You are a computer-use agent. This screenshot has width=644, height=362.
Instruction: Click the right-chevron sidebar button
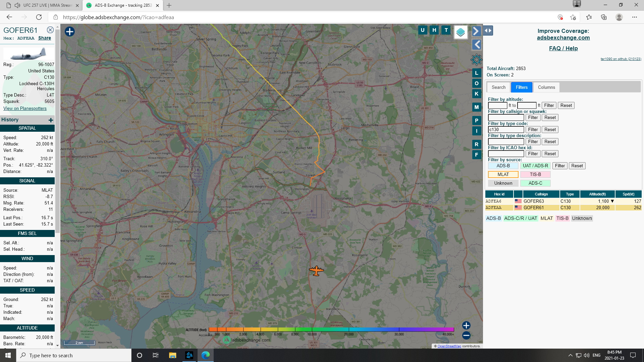476,31
